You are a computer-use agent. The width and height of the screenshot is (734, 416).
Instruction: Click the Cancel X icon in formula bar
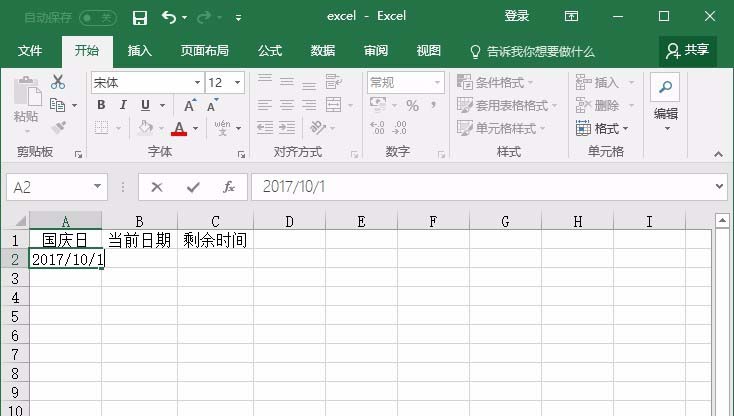pyautogui.click(x=157, y=187)
